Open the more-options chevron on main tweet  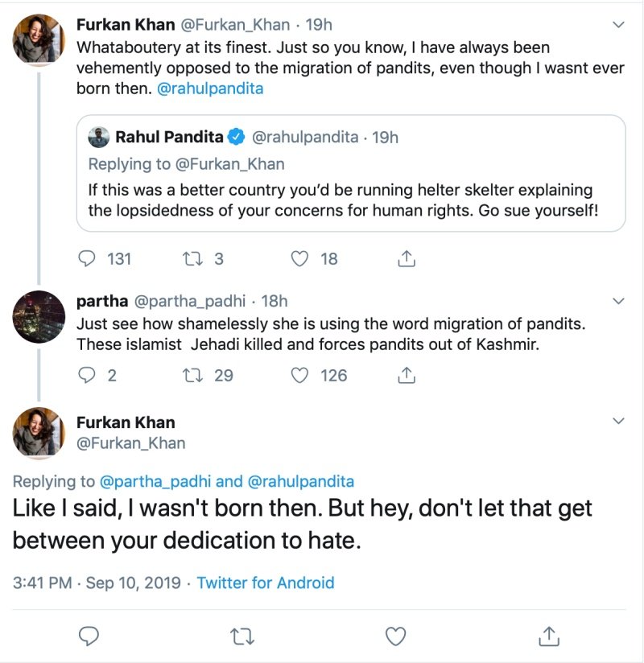(618, 422)
